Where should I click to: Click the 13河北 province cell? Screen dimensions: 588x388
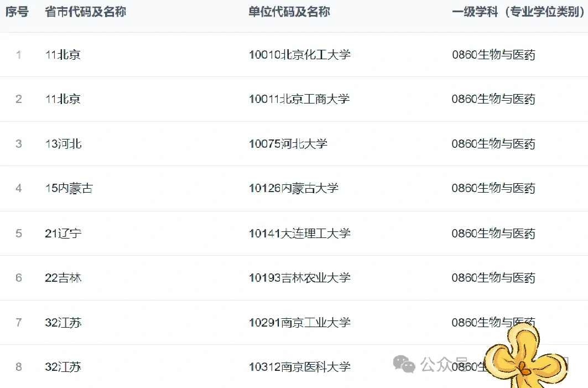tap(63, 144)
